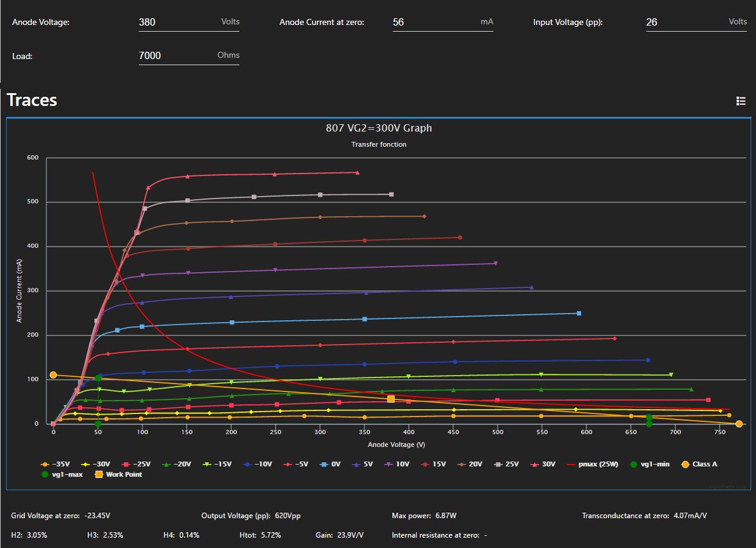
Task: Hide the −30V trace in legend
Action: pyautogui.click(x=96, y=464)
